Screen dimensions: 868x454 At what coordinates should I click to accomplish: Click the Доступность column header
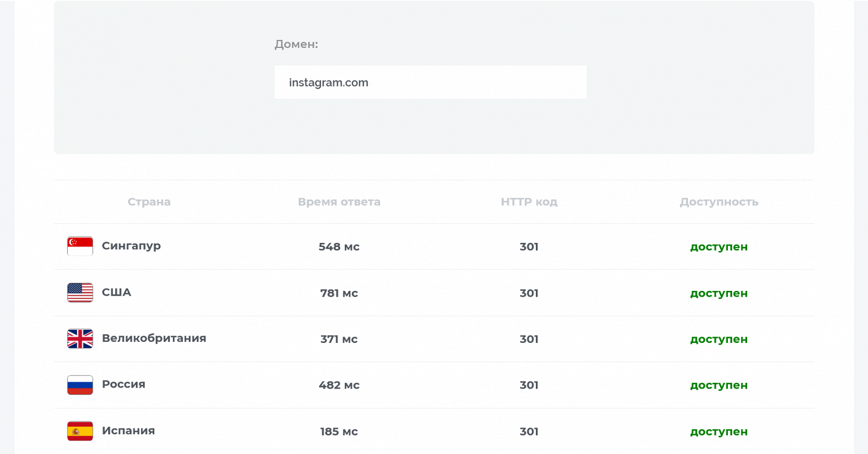pos(719,202)
